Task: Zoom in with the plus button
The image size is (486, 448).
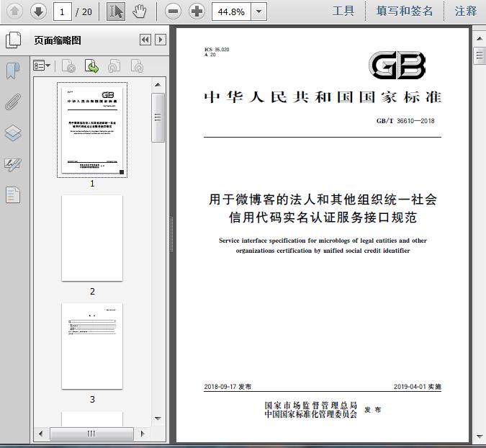Action: coord(197,12)
